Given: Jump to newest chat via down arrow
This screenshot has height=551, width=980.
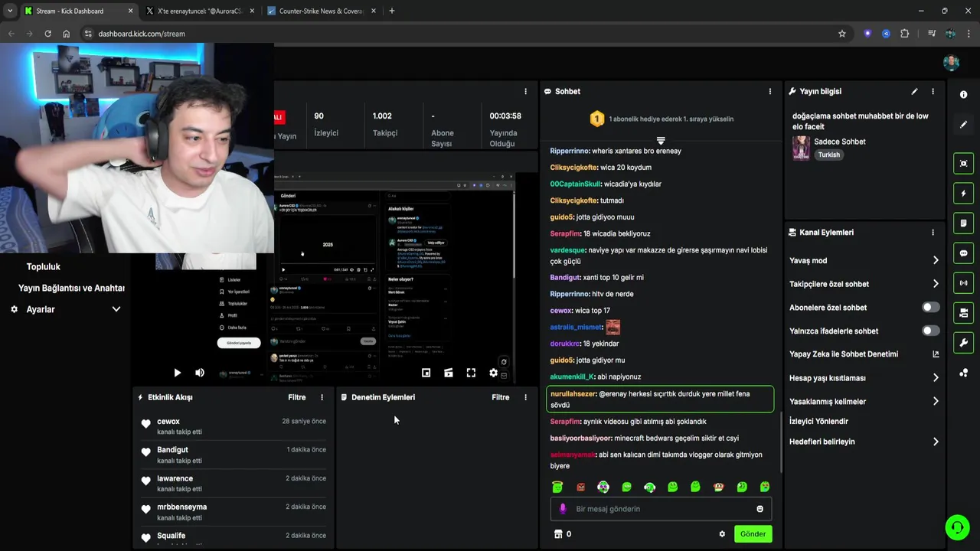Looking at the screenshot, I should pyautogui.click(x=661, y=141).
